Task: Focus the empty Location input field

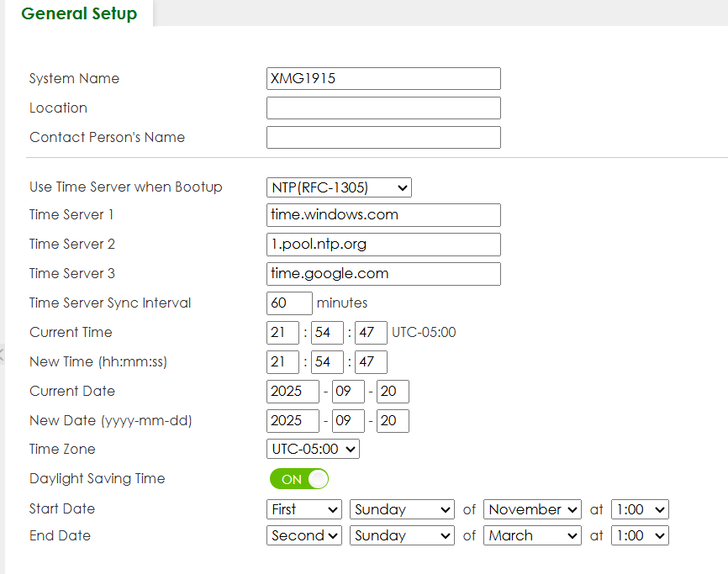Action: pos(383,108)
